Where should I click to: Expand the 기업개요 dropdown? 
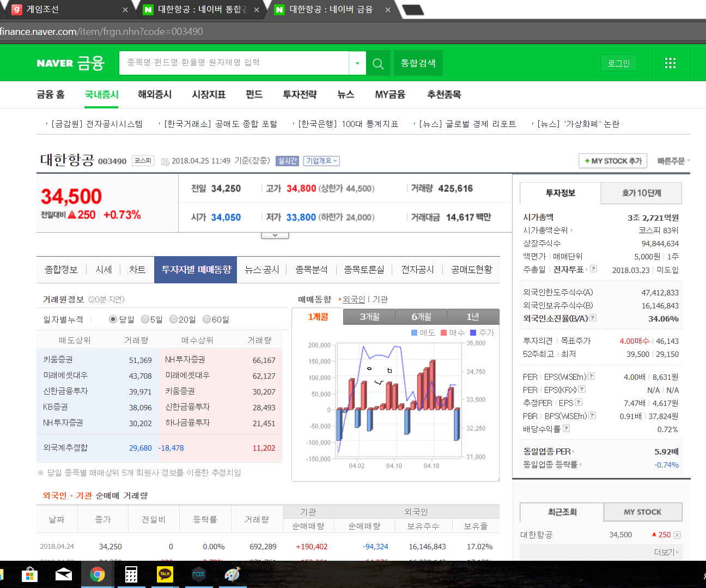pyautogui.click(x=321, y=161)
